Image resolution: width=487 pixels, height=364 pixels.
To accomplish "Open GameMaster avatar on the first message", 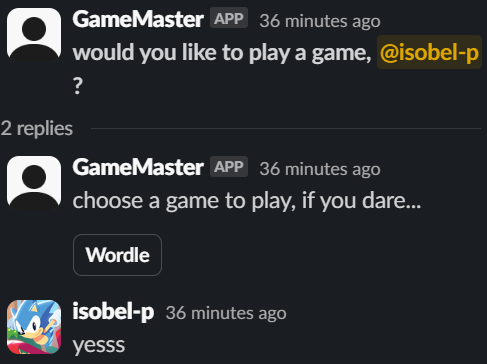I will click(x=34, y=35).
